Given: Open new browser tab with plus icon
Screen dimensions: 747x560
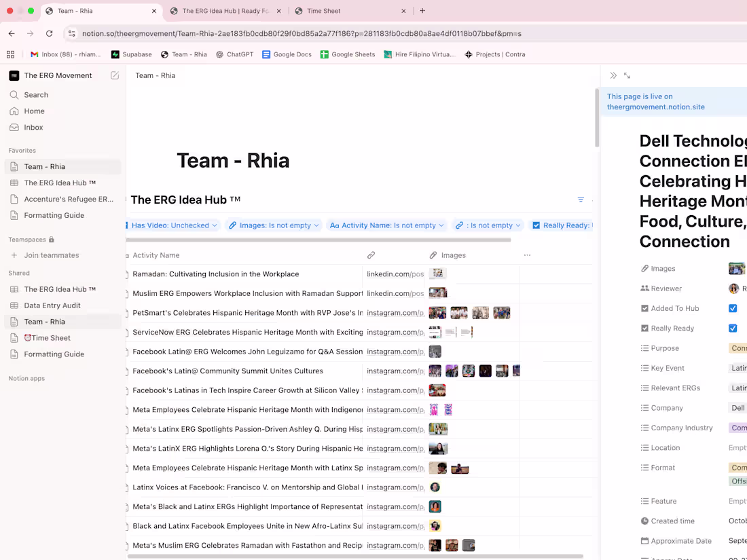Looking at the screenshot, I should click(x=422, y=10).
